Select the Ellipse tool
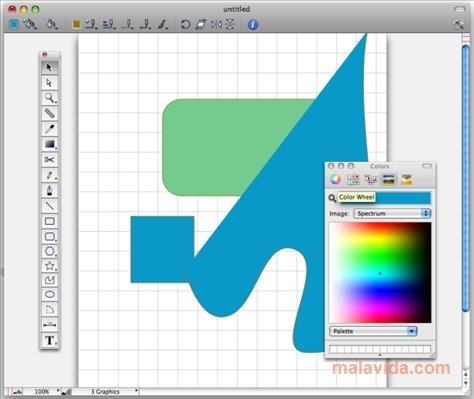 click(x=50, y=294)
